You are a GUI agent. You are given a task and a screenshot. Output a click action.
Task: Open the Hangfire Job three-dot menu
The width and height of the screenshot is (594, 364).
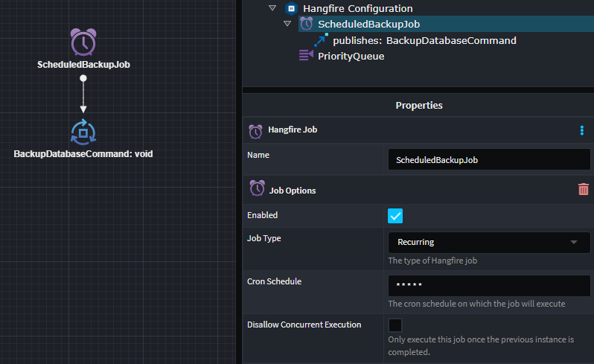(581, 130)
